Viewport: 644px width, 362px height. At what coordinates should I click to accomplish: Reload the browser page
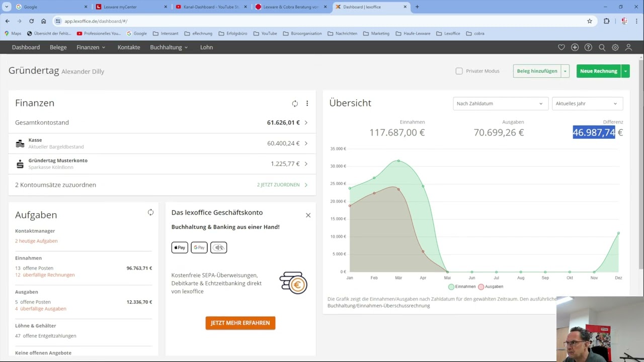click(x=31, y=21)
